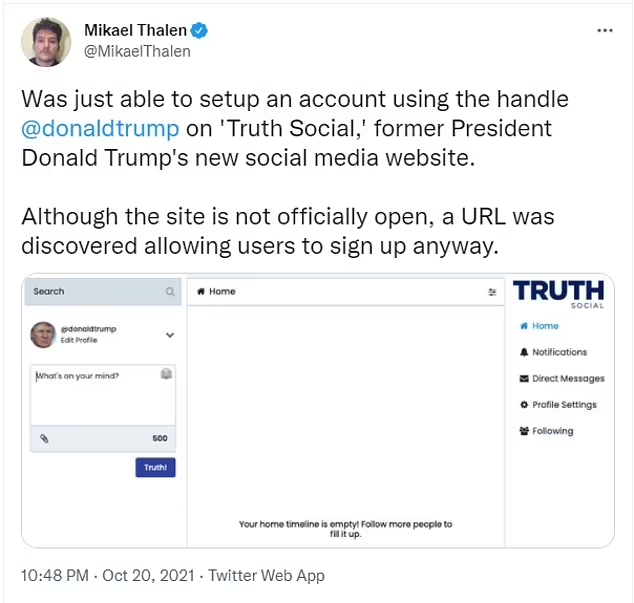Click the timeline settings sliders icon
Screen dimensions: 634x603
click(x=492, y=292)
